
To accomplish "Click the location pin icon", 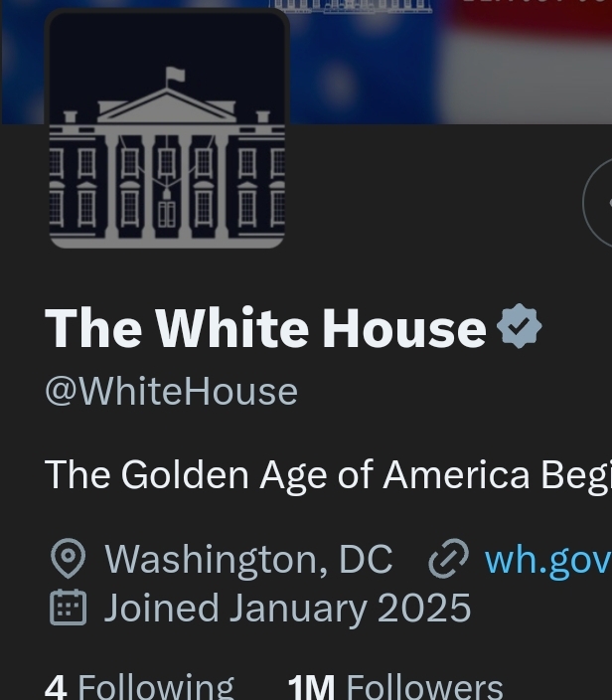I will coord(68,560).
